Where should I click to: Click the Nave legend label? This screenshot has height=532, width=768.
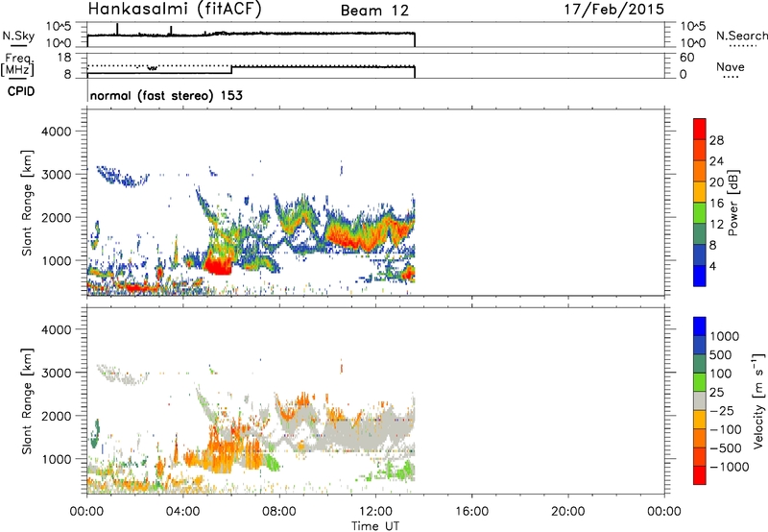pos(731,67)
